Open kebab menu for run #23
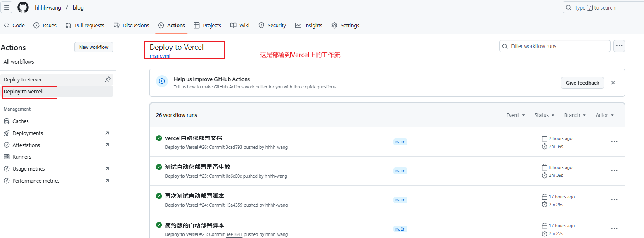644x238 pixels. tap(614, 229)
